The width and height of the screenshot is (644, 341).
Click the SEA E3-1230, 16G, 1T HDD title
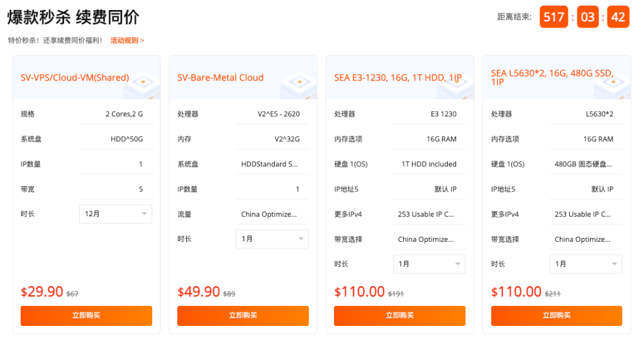pos(397,78)
